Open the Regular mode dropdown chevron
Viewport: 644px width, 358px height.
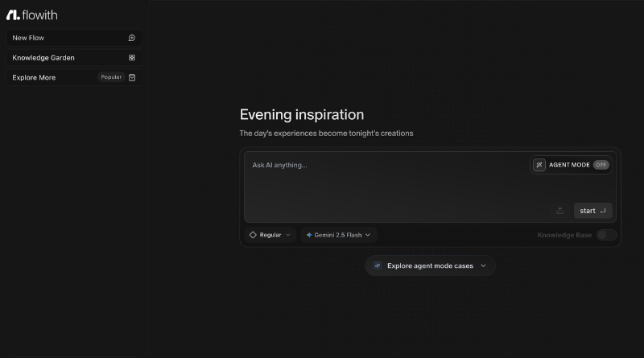pos(288,235)
